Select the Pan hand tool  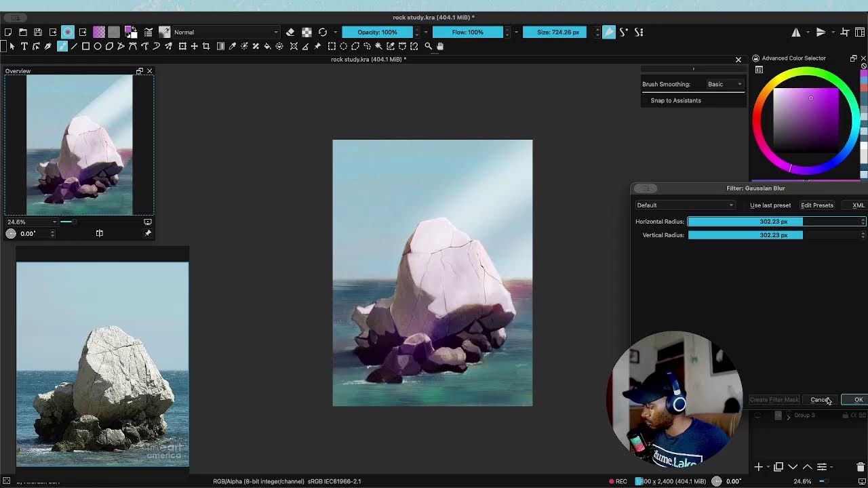tap(440, 46)
